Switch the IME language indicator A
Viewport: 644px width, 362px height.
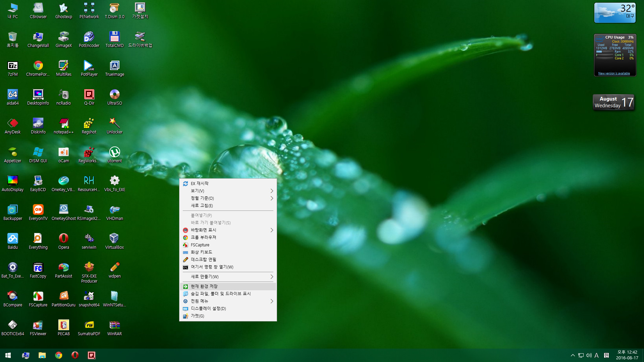tap(596, 355)
